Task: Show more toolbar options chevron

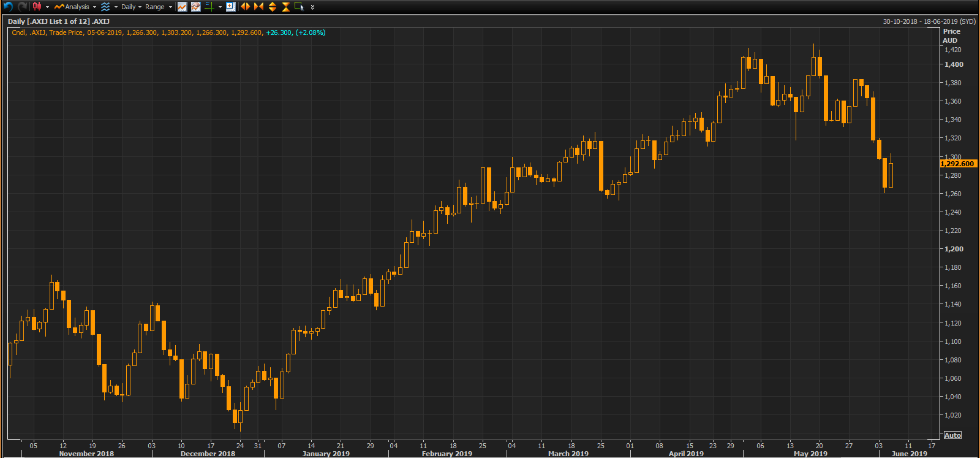Action: pyautogui.click(x=312, y=7)
